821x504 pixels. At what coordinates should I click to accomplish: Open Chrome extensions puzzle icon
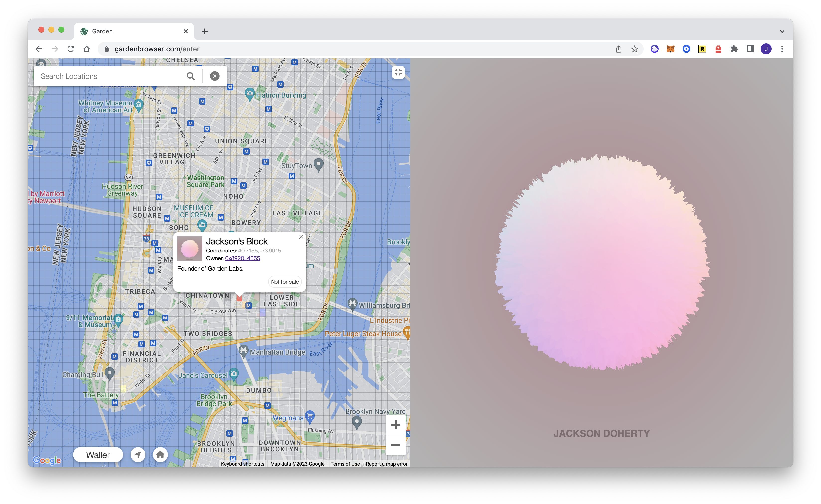[734, 49]
